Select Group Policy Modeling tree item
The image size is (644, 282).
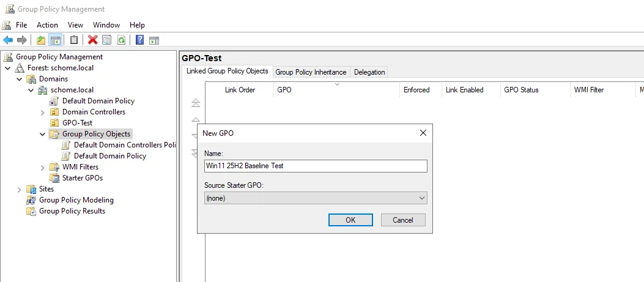[76, 200]
